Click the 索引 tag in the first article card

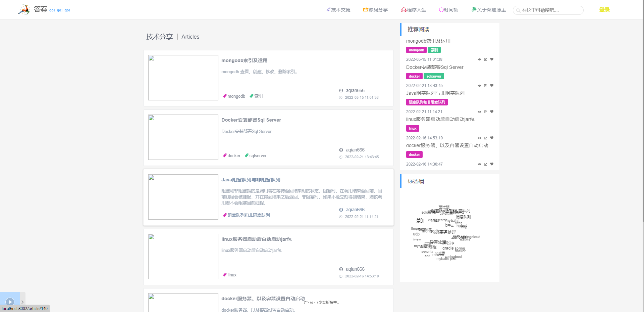tap(256, 96)
